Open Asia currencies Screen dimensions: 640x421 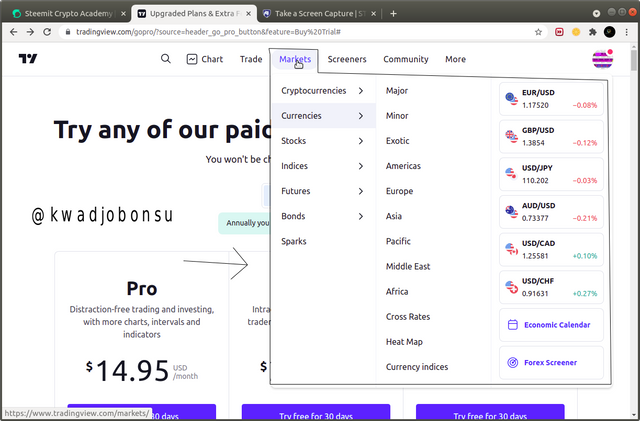[x=394, y=216]
